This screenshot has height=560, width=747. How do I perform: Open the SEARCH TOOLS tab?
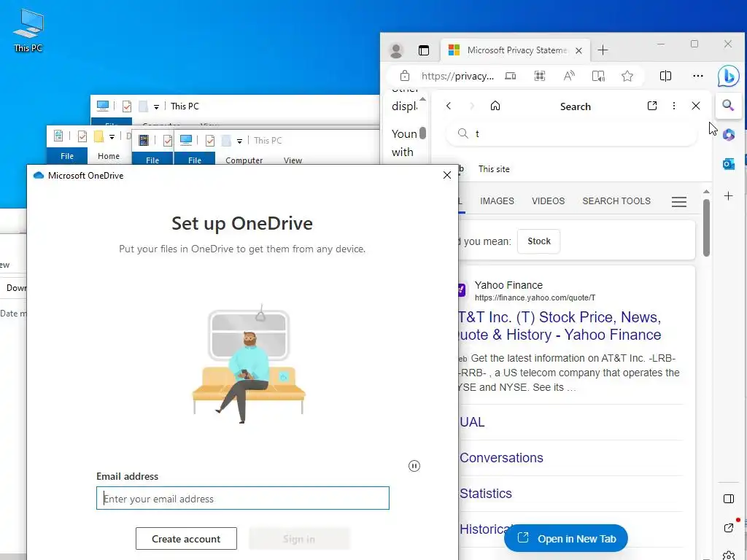(616, 201)
